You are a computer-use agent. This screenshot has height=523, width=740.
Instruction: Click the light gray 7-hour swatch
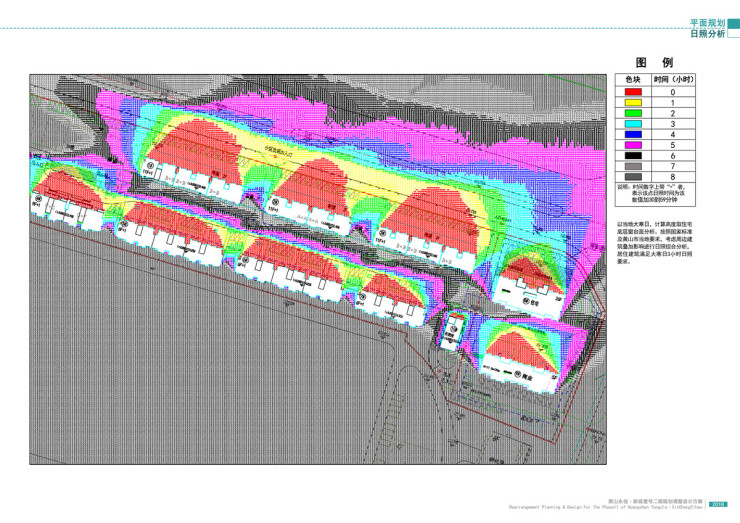coord(632,167)
